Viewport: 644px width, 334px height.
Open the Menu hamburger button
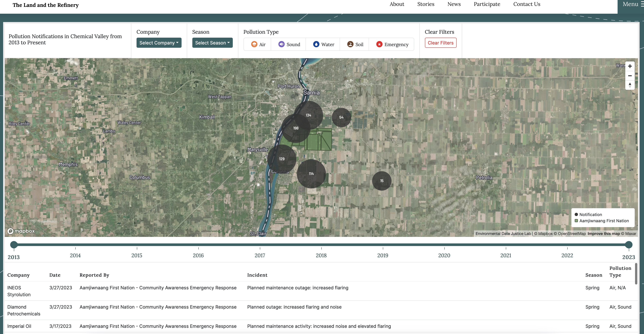coord(633,4)
